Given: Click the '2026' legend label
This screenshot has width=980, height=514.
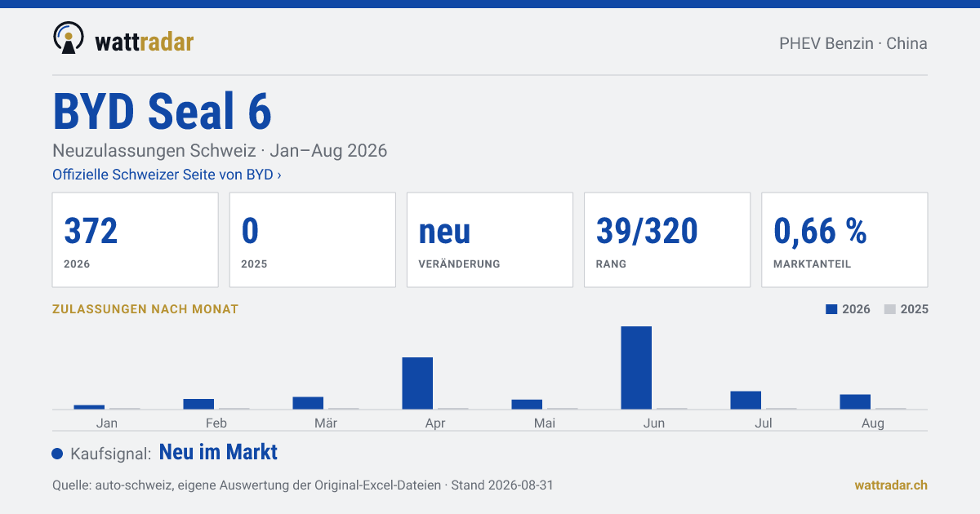Looking at the screenshot, I should click(856, 309).
